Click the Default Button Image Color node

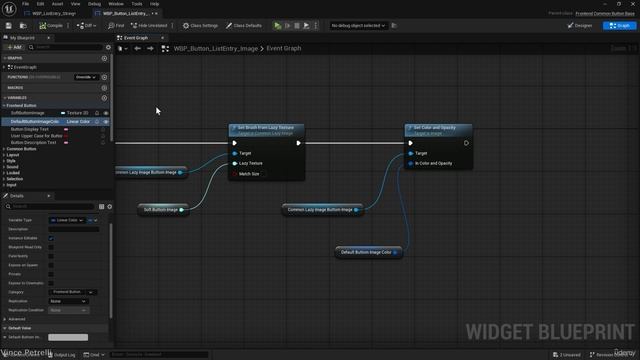click(x=369, y=252)
